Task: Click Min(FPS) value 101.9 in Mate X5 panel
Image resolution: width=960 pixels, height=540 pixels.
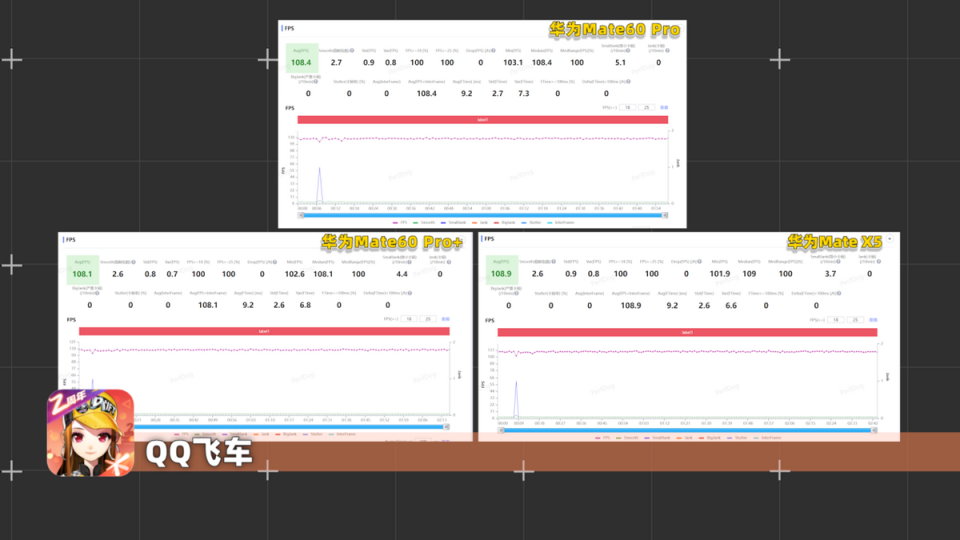Action: pyautogui.click(x=720, y=274)
